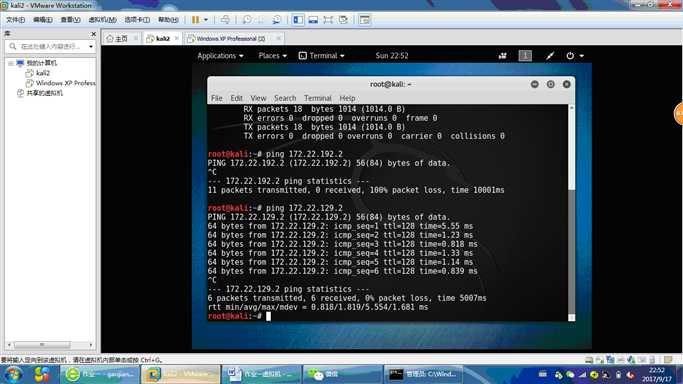Screen dimensions: 683x384
Task: Click the VMware pause virtual machine icon
Action: [196, 20]
